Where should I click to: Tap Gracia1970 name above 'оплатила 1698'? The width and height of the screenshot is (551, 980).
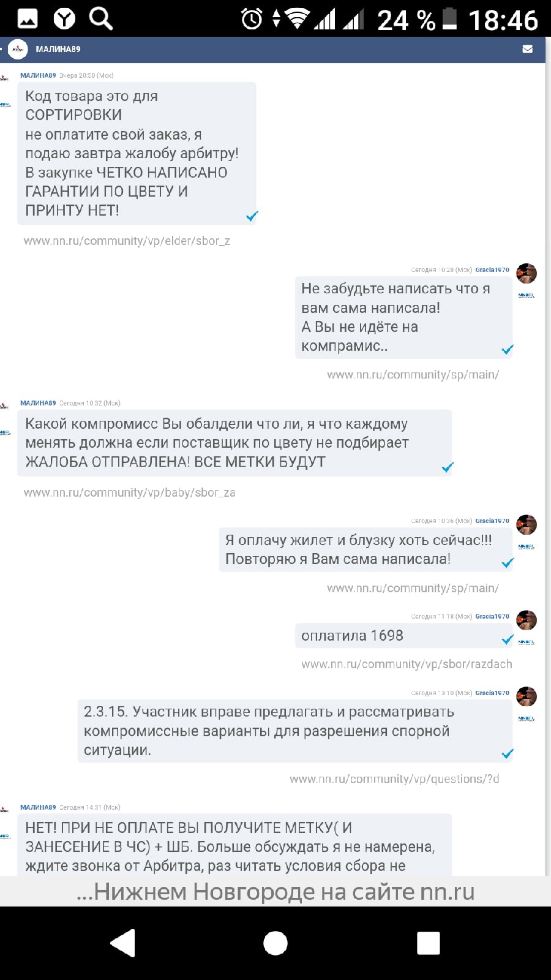(492, 616)
